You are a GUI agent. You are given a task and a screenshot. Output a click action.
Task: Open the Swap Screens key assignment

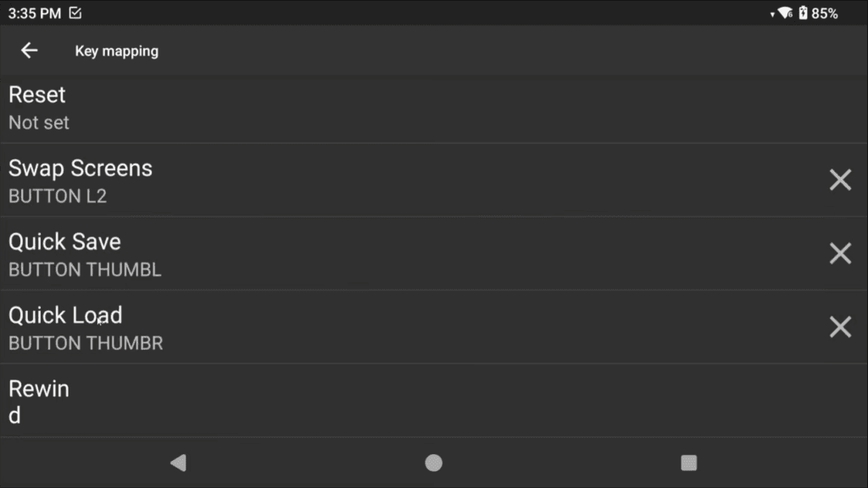coord(339,180)
